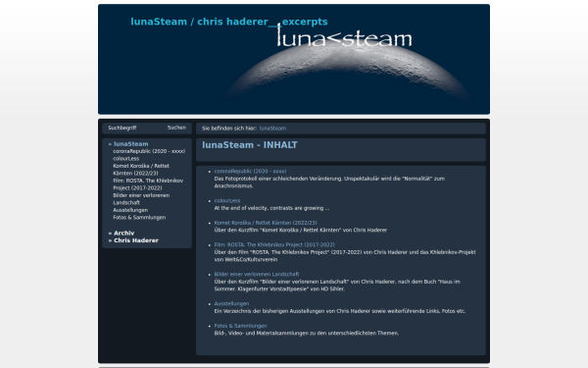Open Film: ROSTA. The Khlebnikov Project sidebar item
Viewport: 588px width, 368px height.
tap(148, 184)
